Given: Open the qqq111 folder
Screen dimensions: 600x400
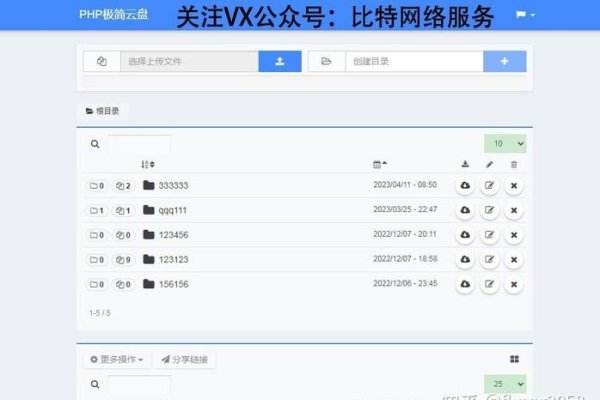Looking at the screenshot, I should [x=165, y=210].
